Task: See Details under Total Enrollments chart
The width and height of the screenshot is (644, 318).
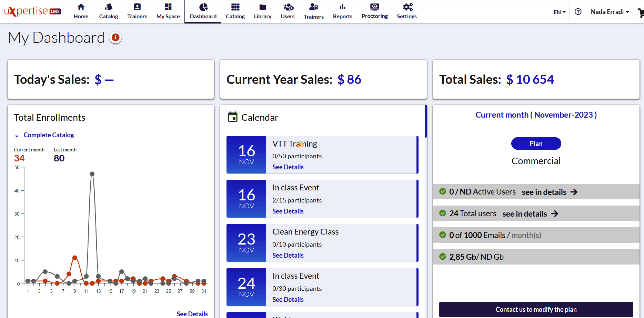Action: coord(192,314)
